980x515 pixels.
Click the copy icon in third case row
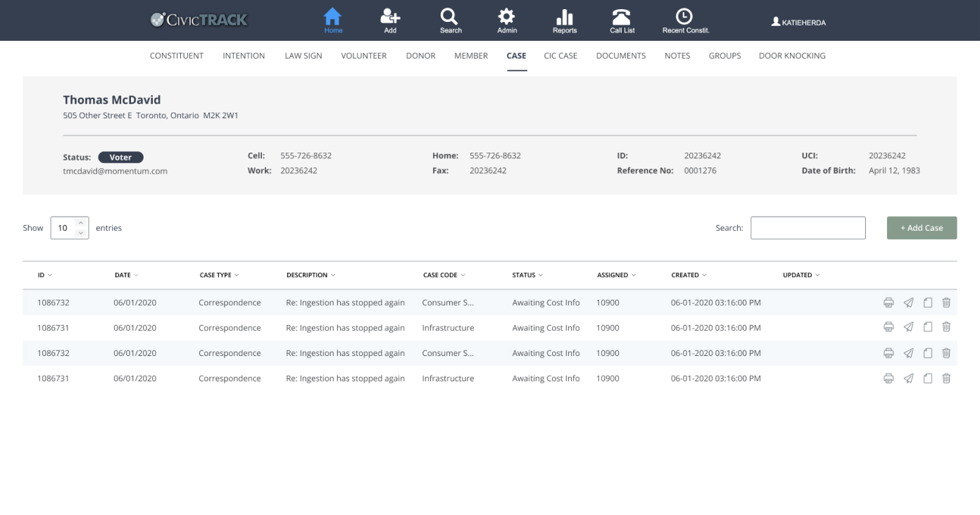(927, 353)
